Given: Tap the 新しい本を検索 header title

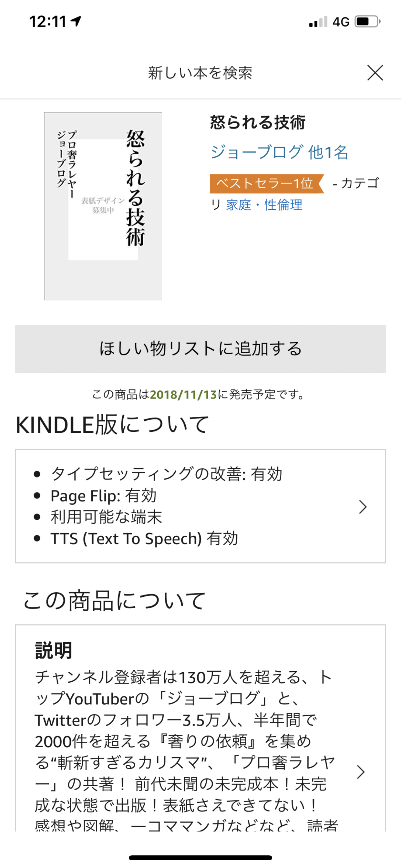Looking at the screenshot, I should 200,73.
